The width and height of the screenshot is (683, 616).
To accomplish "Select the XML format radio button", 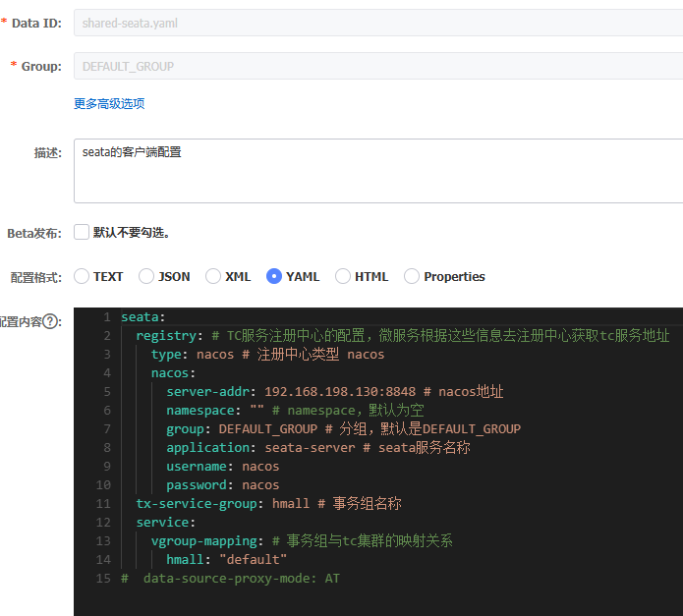I will 213,276.
